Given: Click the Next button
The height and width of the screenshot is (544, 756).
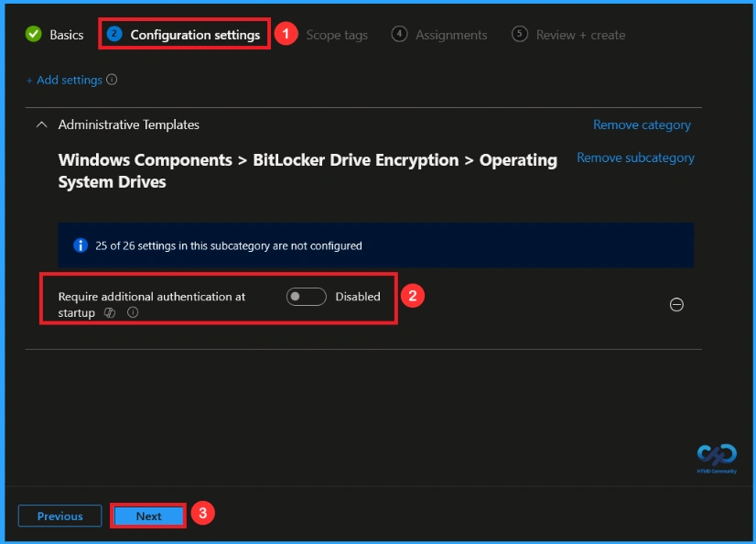Looking at the screenshot, I should pyautogui.click(x=147, y=516).
